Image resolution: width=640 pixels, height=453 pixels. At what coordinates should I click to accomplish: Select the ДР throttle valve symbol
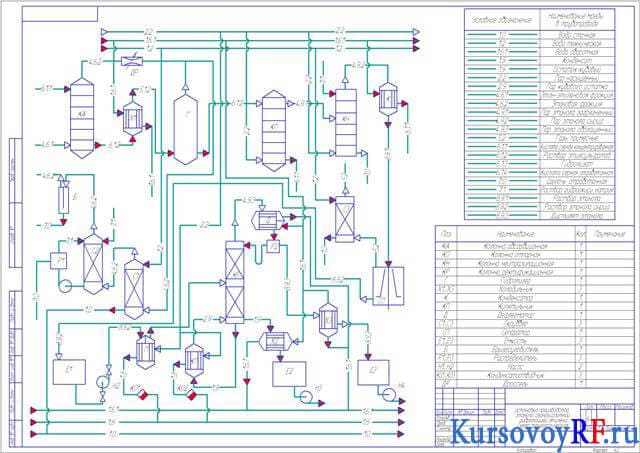click(132, 62)
